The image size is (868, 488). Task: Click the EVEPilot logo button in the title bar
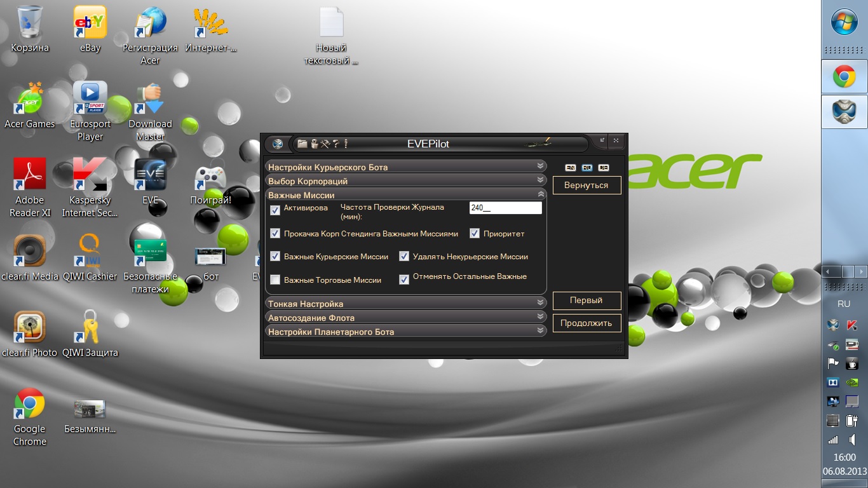277,144
